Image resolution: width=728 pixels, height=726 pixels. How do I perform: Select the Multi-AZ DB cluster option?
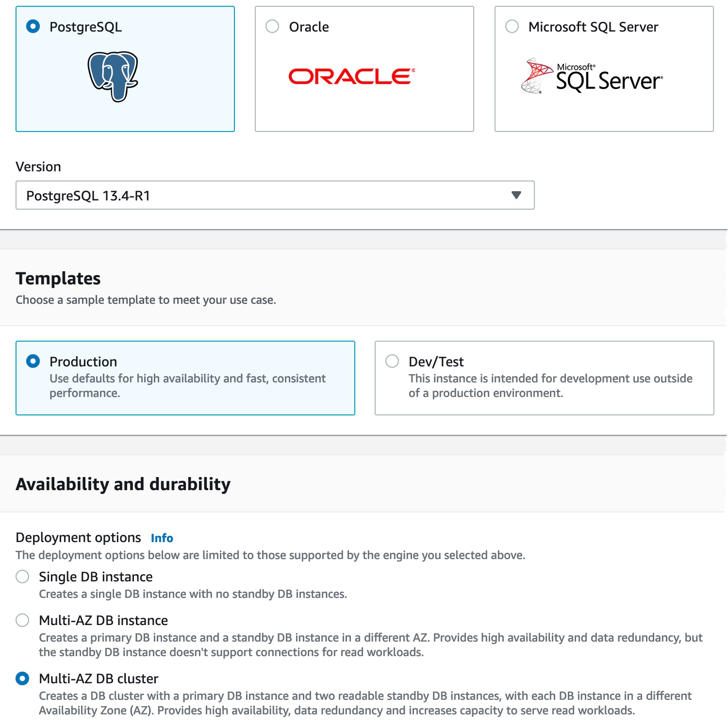click(x=22, y=678)
